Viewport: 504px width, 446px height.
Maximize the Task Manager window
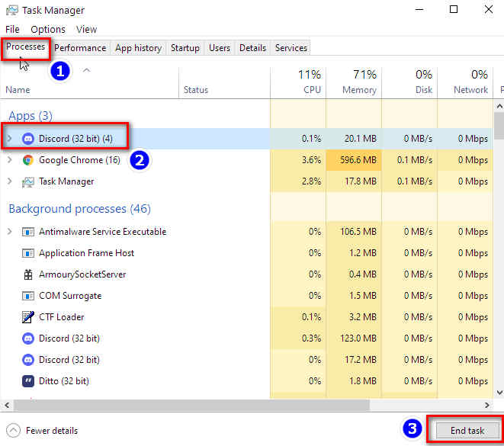[454, 9]
